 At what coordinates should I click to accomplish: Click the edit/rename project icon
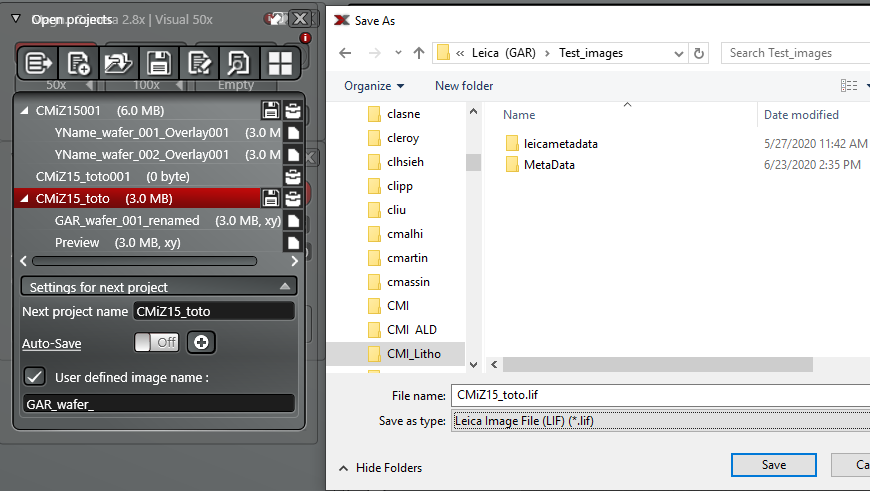[x=198, y=63]
